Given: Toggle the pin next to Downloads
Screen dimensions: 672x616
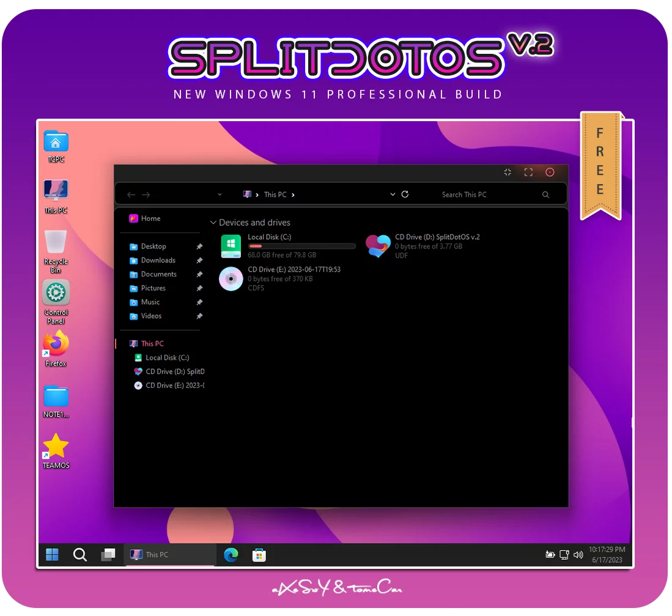Looking at the screenshot, I should tap(199, 261).
